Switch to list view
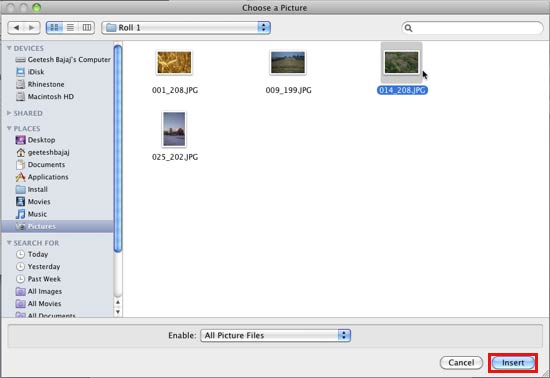Image resolution: width=550 pixels, height=378 pixels. [71, 27]
